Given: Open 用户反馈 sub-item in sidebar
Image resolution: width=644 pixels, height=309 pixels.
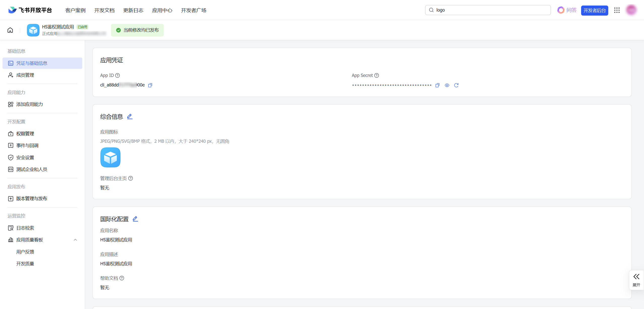Looking at the screenshot, I should coord(25,252).
